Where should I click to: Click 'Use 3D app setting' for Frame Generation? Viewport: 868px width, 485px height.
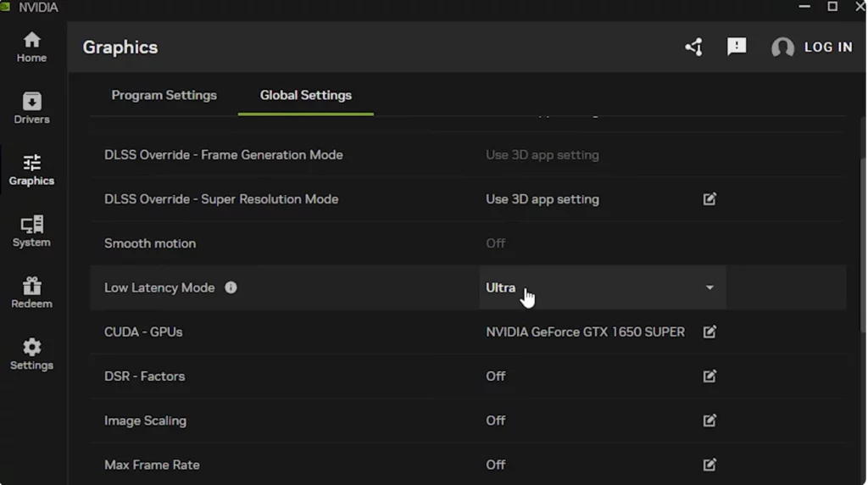(x=542, y=155)
